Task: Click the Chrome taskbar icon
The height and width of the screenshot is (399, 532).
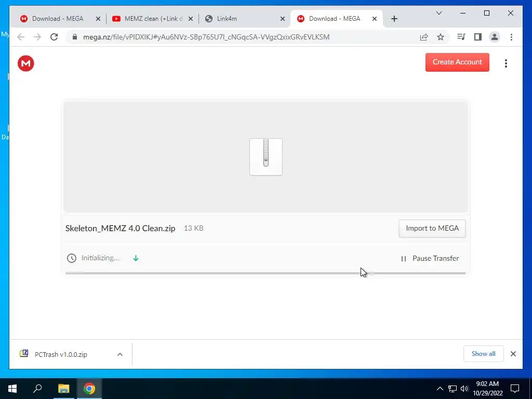Action: tap(89, 389)
